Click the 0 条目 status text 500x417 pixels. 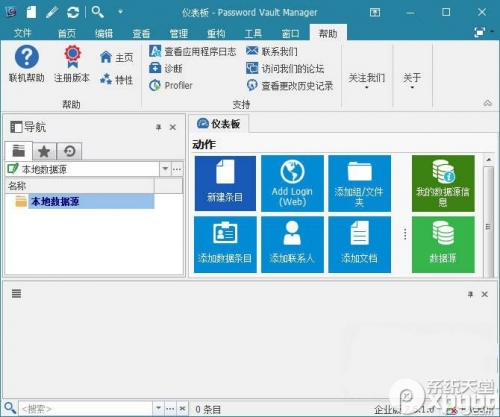[208, 409]
